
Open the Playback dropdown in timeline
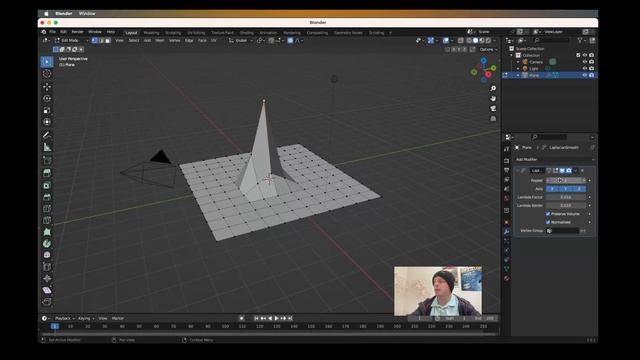(x=64, y=318)
